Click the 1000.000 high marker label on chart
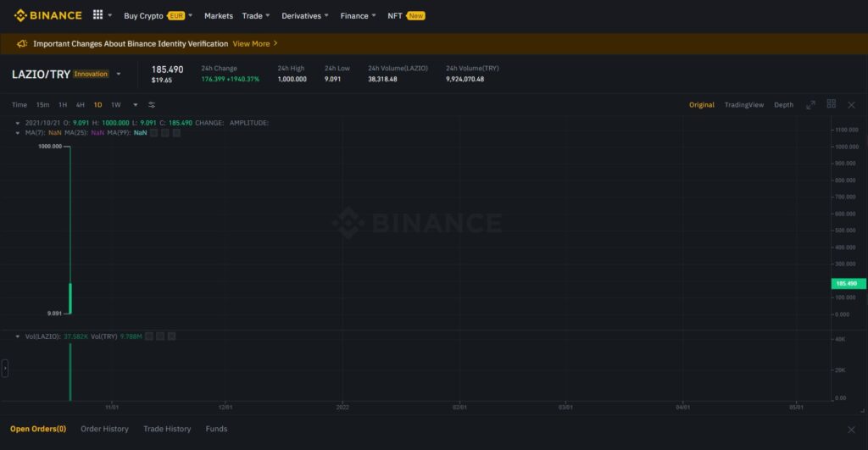 [50, 147]
